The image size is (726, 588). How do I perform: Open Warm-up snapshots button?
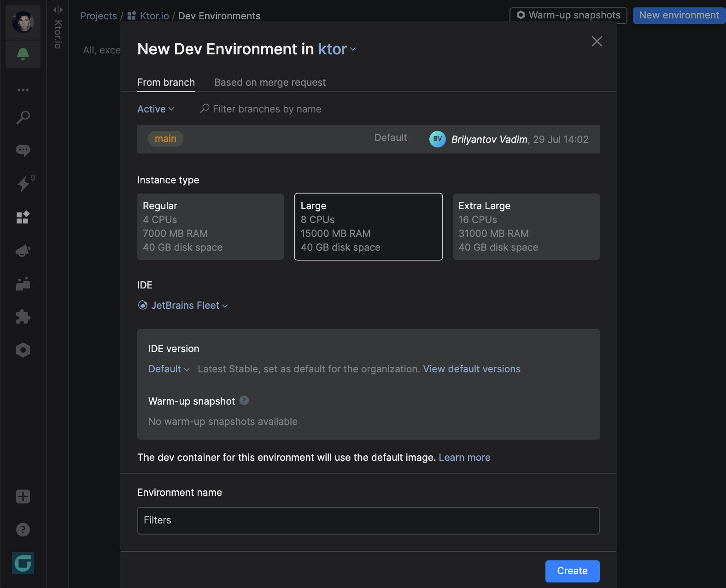pos(568,15)
